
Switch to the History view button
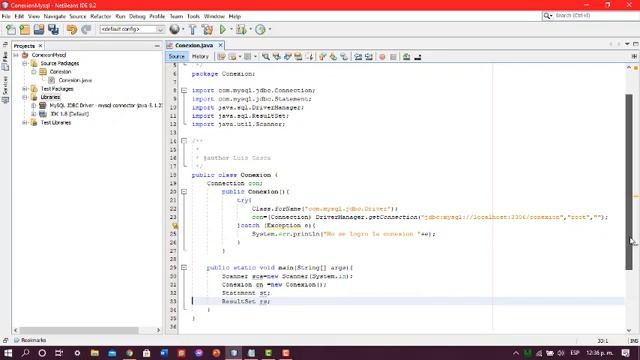(x=200, y=57)
